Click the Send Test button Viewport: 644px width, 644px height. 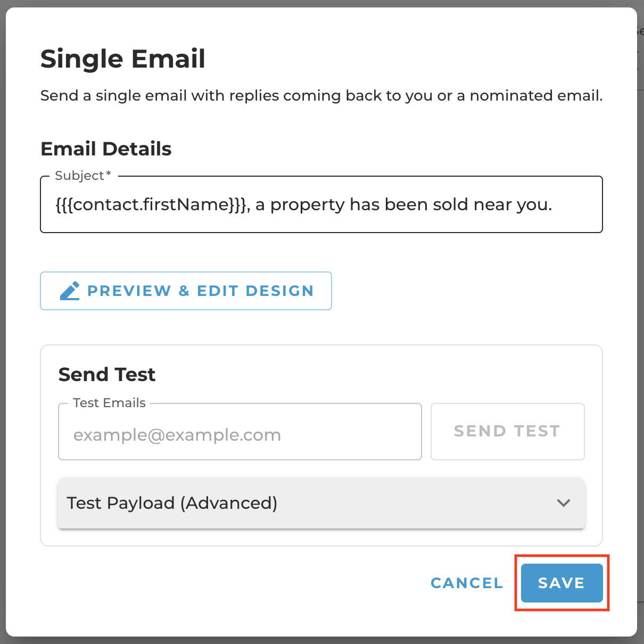pyautogui.click(x=507, y=431)
